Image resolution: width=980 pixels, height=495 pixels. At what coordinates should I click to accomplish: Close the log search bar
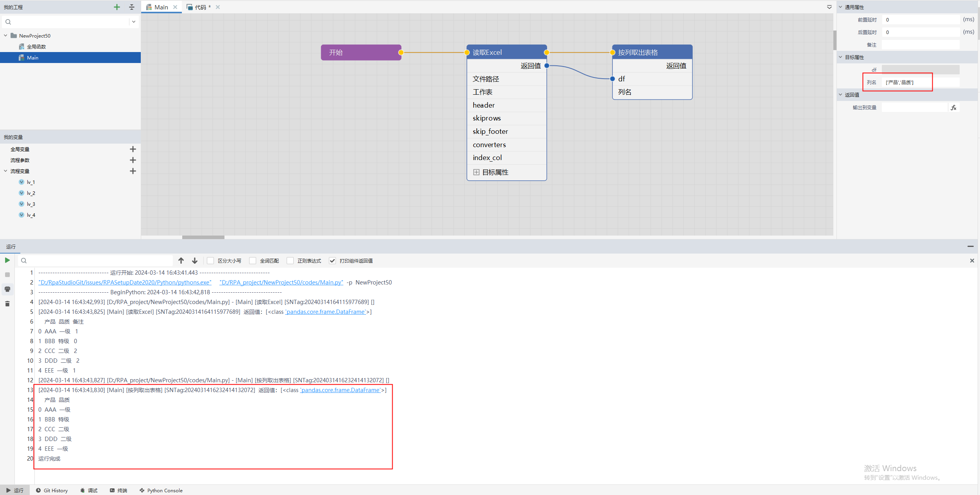click(x=972, y=261)
